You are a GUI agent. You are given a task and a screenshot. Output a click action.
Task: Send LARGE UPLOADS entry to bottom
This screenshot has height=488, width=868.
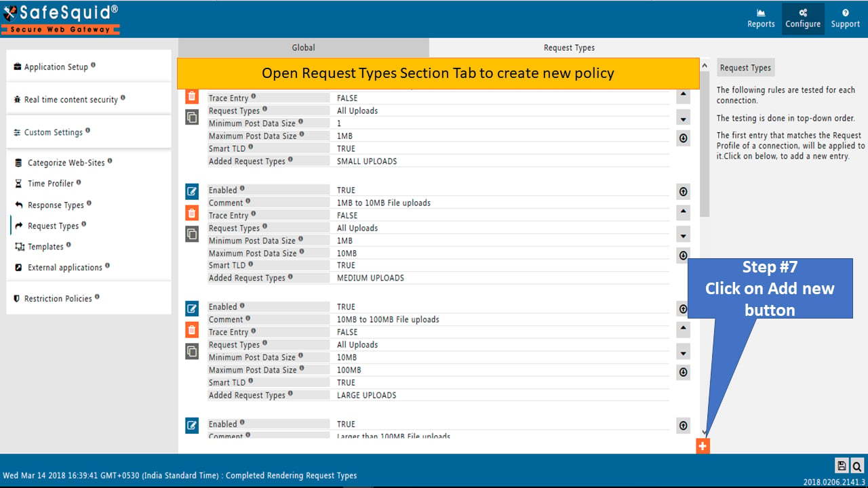click(x=684, y=372)
